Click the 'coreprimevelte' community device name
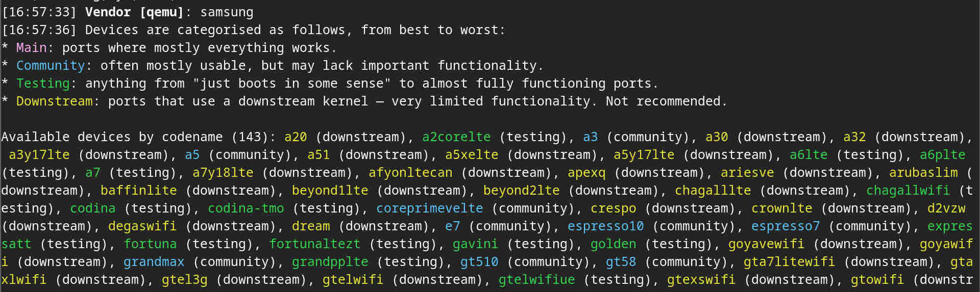This screenshot has height=292, width=980. pyautogui.click(x=430, y=208)
